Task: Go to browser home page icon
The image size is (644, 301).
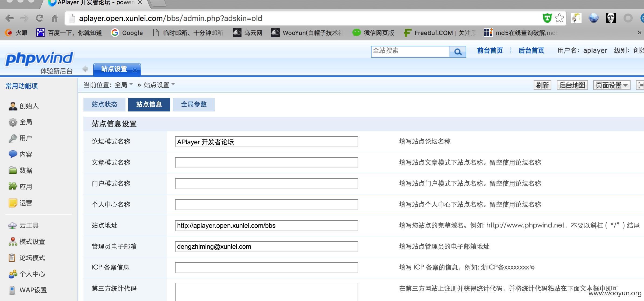Action: 55,18
